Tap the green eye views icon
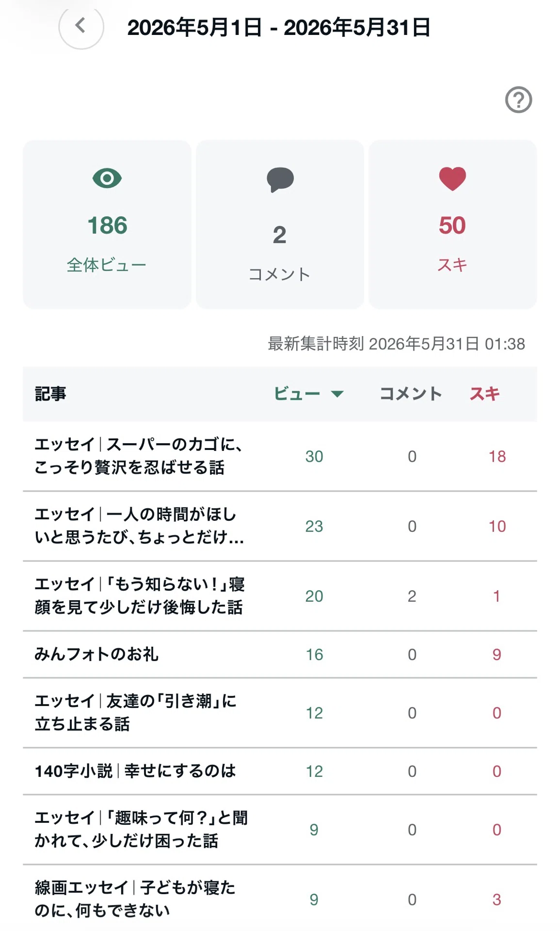Screen dimensions: 560x931 coord(107,178)
